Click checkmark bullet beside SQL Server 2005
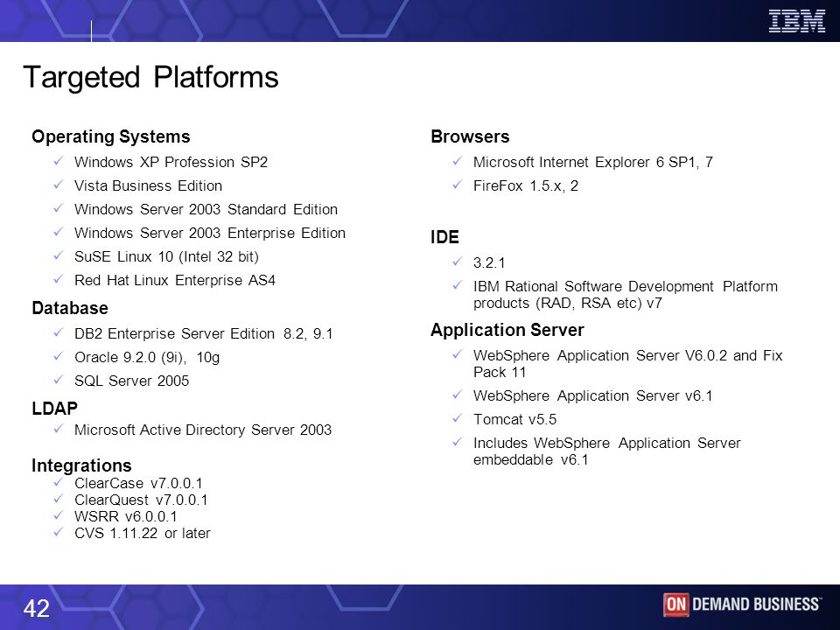 coord(59,379)
